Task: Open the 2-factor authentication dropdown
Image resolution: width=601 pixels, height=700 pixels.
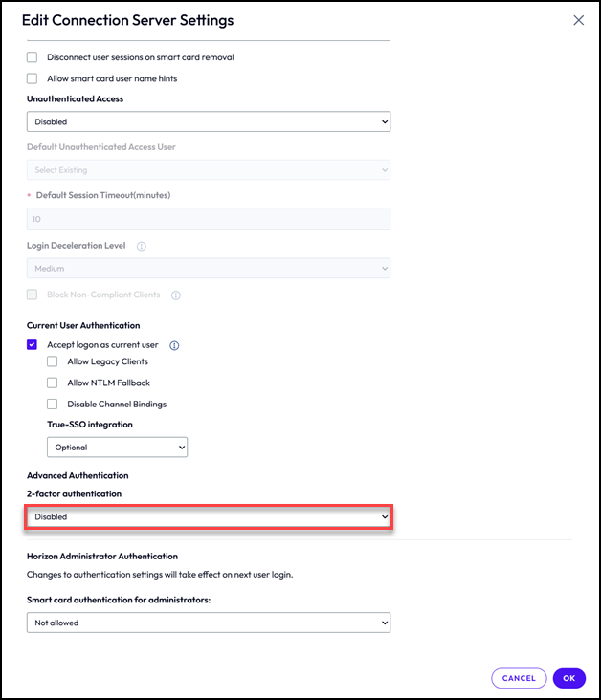Action: [209, 517]
